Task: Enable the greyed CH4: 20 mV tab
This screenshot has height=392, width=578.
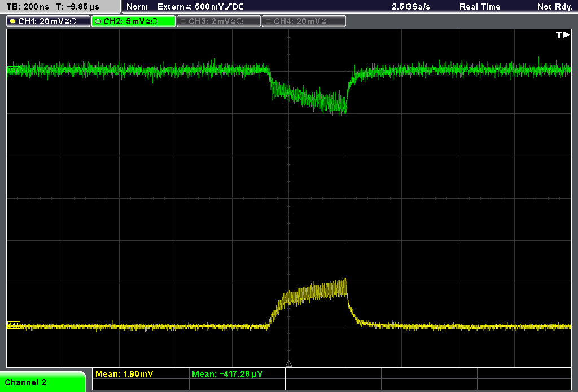Action: tap(304, 21)
